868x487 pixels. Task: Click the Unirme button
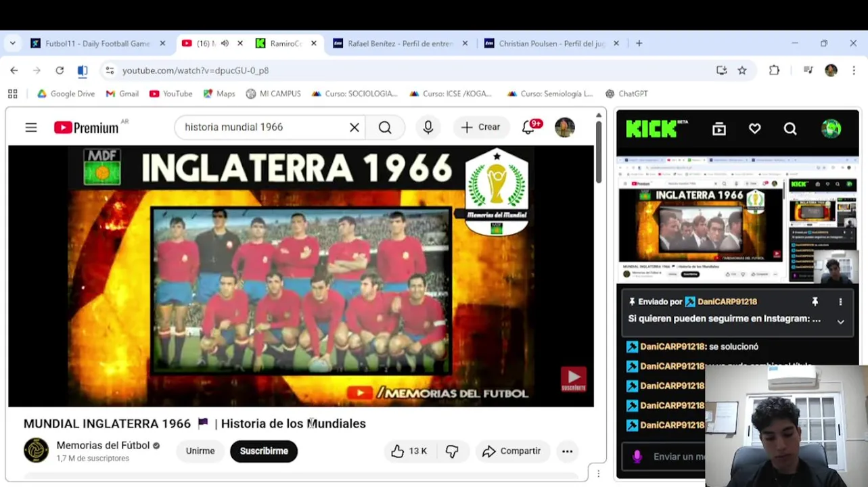200,451
